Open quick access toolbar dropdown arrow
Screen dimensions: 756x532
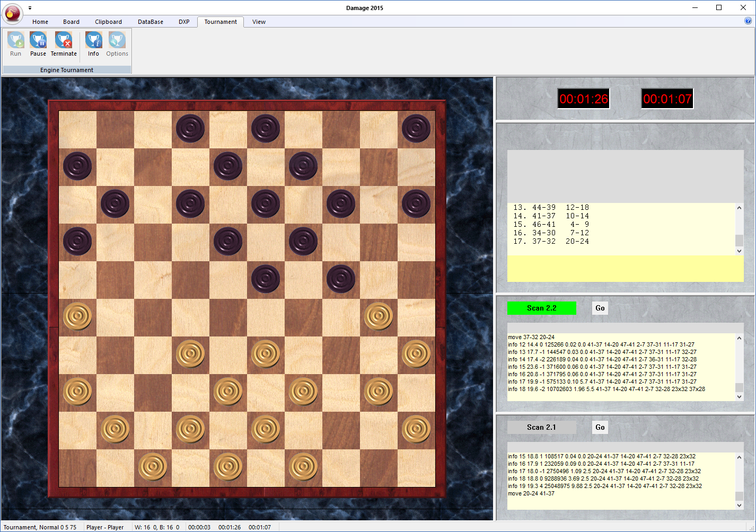[30, 8]
